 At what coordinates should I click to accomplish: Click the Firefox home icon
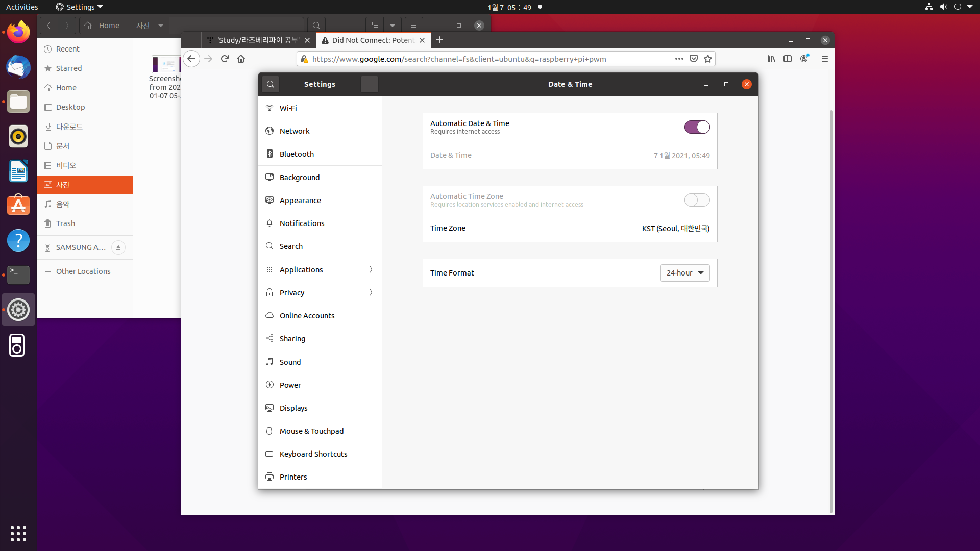[241, 59]
